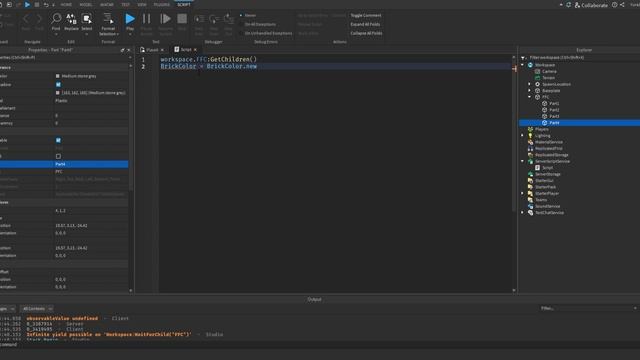Select Terrain in Explorer
640x360 pixels.
click(548, 78)
